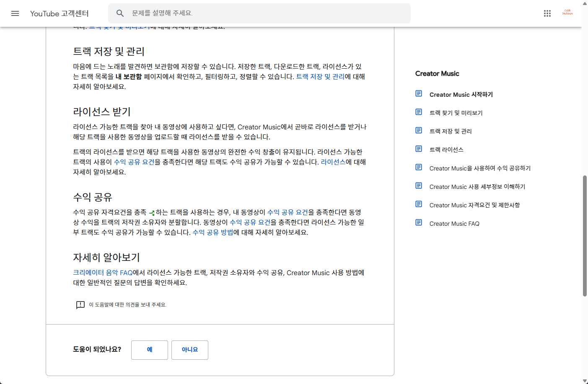
Task: Open sidebar item 트랙 라이선스
Action: (x=446, y=150)
